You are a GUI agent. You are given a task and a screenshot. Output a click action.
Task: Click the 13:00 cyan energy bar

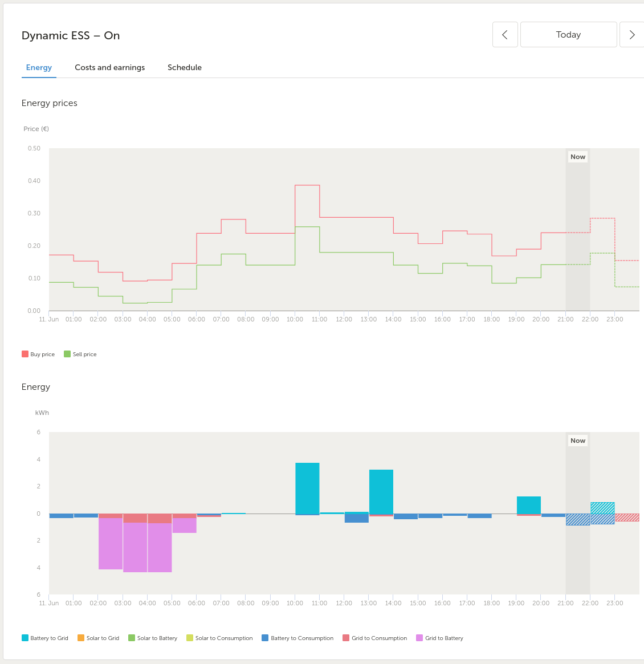381,491
